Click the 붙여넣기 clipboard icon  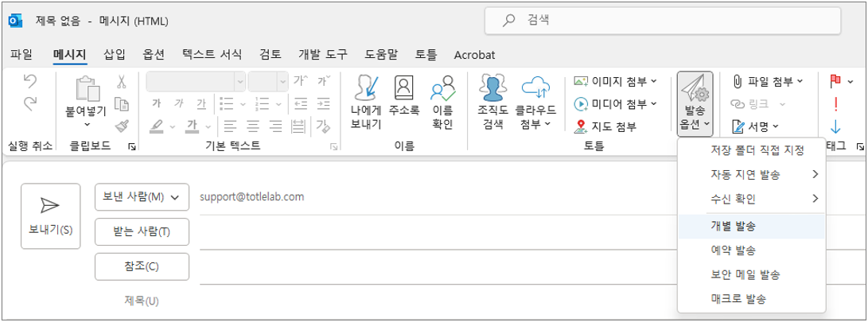point(88,87)
